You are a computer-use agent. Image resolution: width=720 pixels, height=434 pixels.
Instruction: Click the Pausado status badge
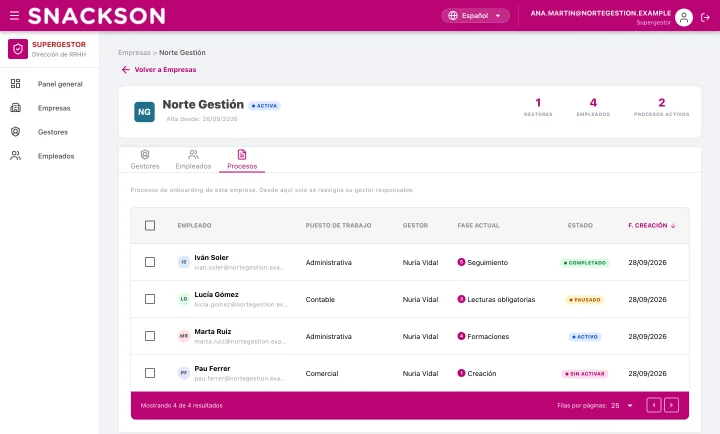pyautogui.click(x=585, y=300)
